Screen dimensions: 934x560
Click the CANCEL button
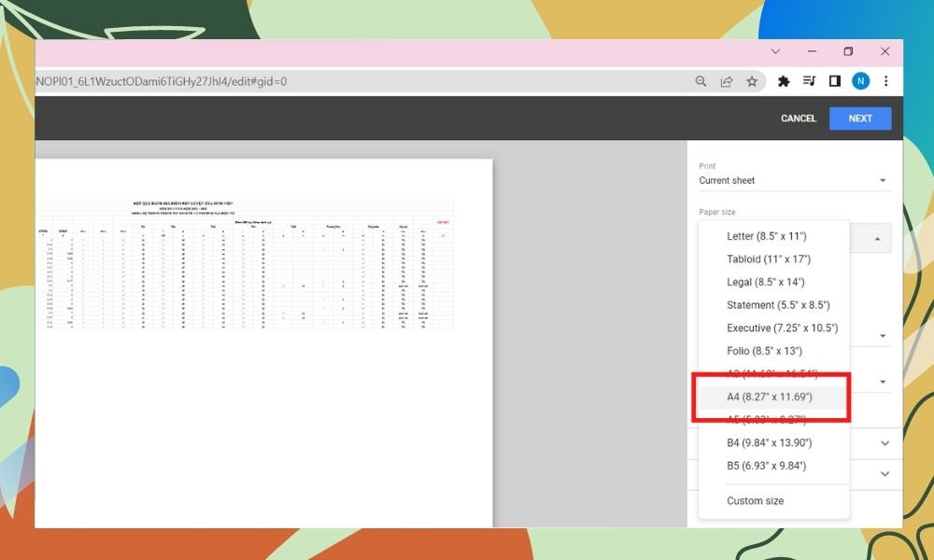point(799,119)
